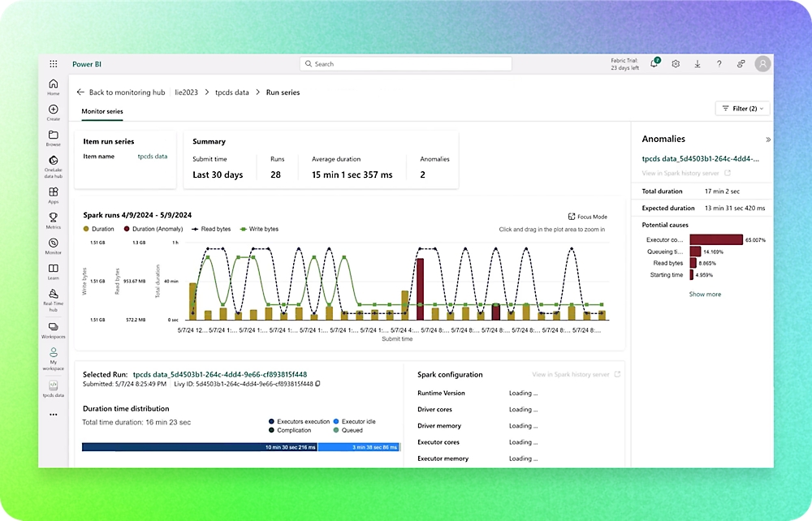Click the executor idle duration segment
The width and height of the screenshot is (812, 521).
pyautogui.click(x=358, y=447)
